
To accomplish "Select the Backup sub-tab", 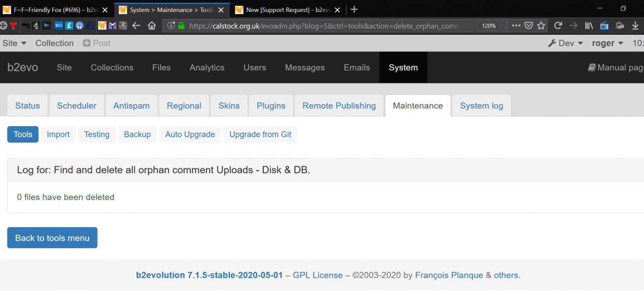I will (137, 134).
